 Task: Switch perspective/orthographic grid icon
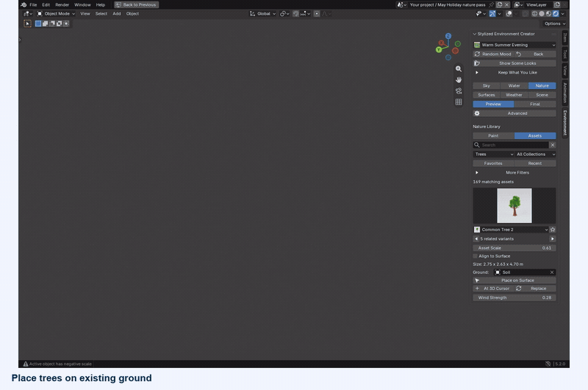coord(458,102)
